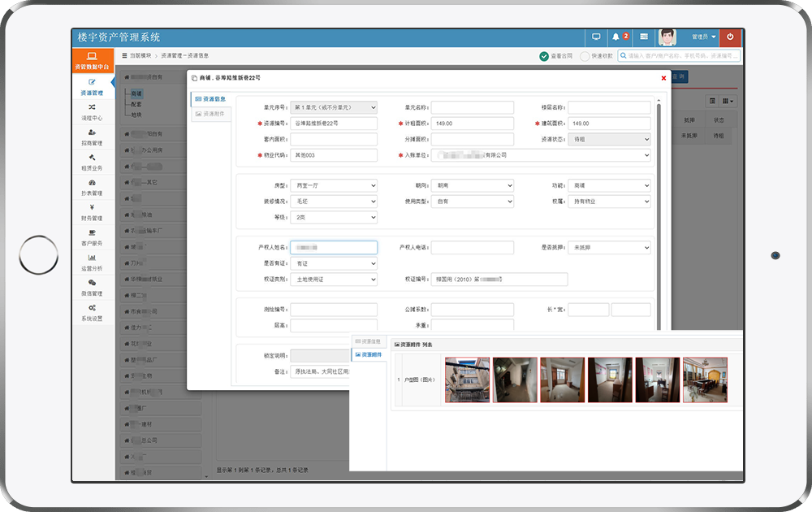Click the table toggle view icon
This screenshot has height=512, width=812.
click(x=712, y=101)
